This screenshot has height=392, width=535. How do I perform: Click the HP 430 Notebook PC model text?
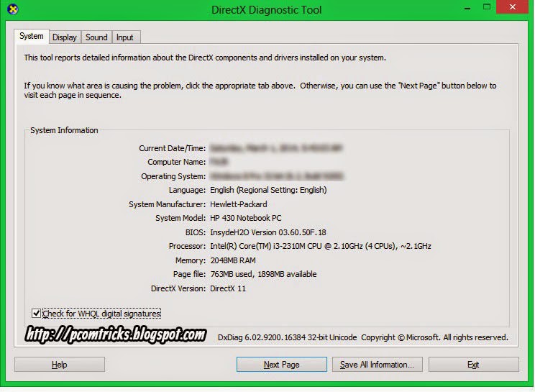coord(246,218)
